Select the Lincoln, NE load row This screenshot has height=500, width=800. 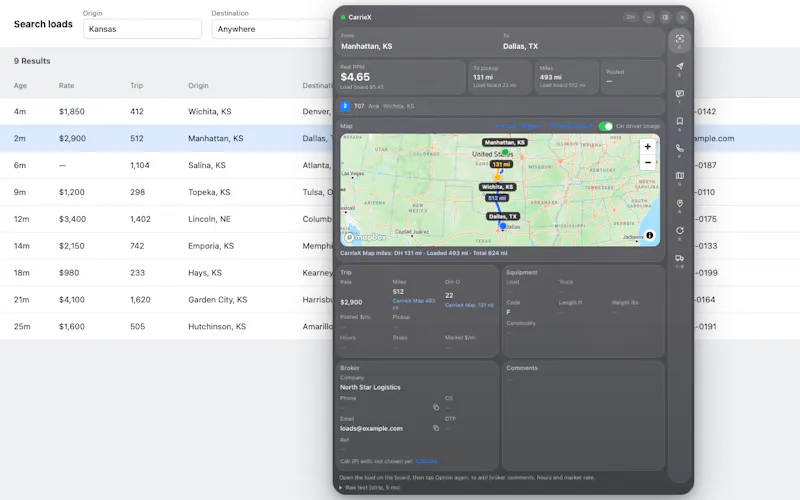(x=166, y=219)
